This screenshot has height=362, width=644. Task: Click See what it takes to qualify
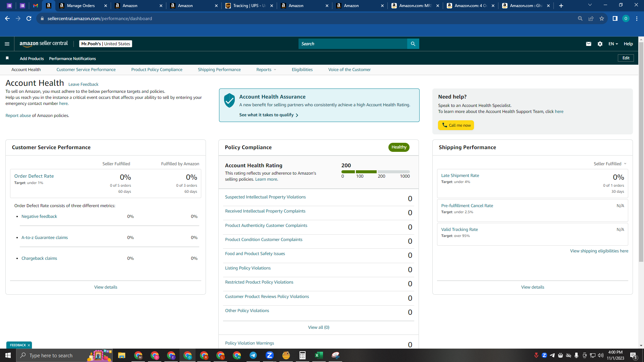coord(269,115)
